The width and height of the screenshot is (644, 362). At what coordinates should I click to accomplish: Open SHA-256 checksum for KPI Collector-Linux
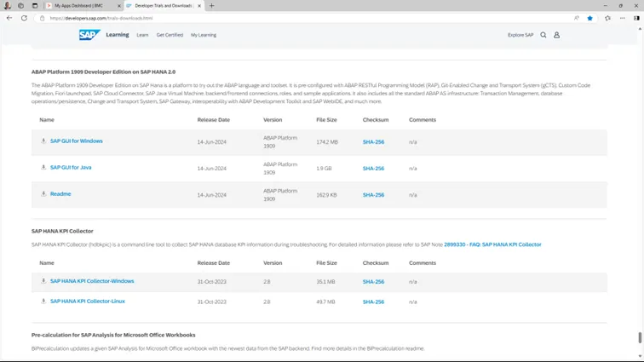373,302
